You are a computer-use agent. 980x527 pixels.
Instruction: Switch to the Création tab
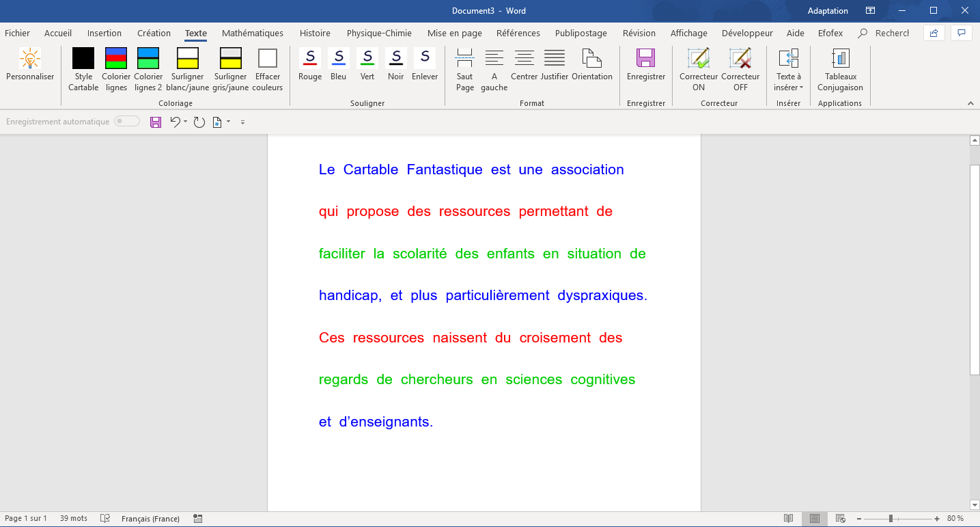pos(154,33)
